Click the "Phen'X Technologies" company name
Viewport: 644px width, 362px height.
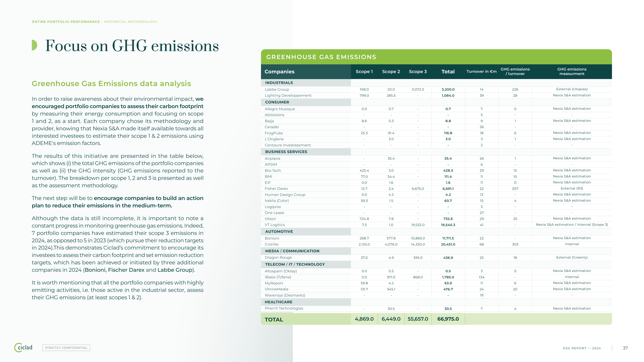[x=284, y=308]
